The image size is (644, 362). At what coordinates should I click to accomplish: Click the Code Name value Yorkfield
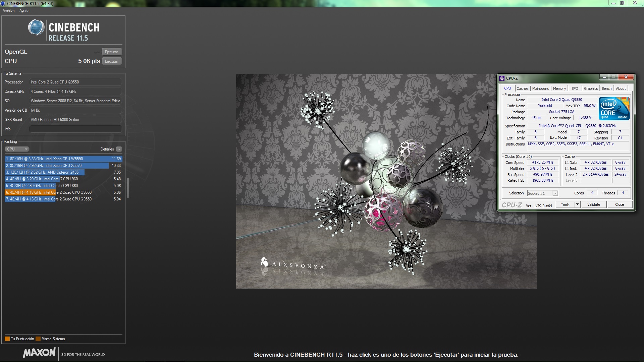545,106
